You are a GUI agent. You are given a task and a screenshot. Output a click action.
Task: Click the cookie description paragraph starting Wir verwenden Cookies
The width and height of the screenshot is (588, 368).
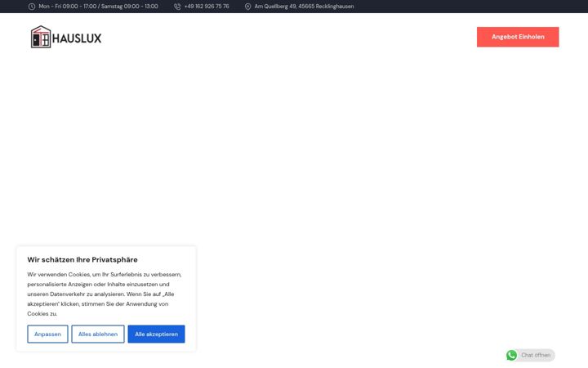pyautogui.click(x=105, y=294)
